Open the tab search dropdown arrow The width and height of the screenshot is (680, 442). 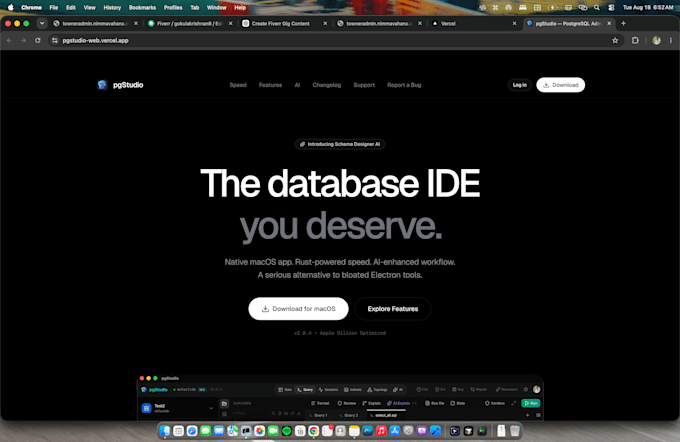click(x=42, y=23)
